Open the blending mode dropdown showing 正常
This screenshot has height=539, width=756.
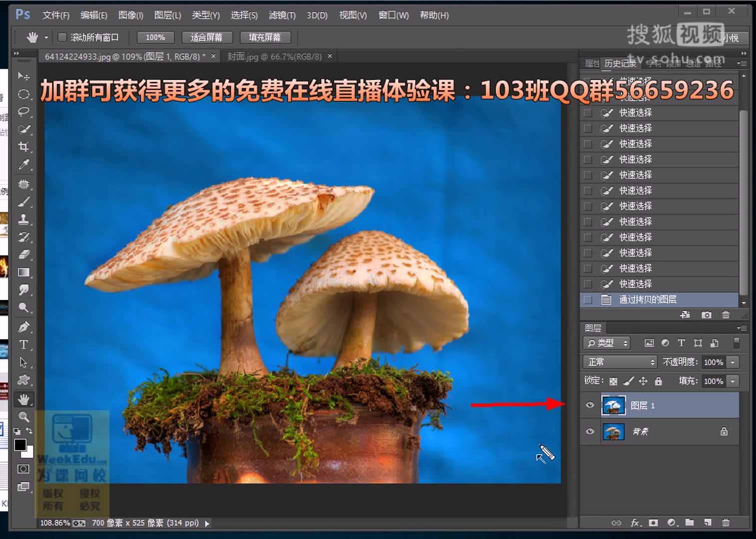pos(619,362)
